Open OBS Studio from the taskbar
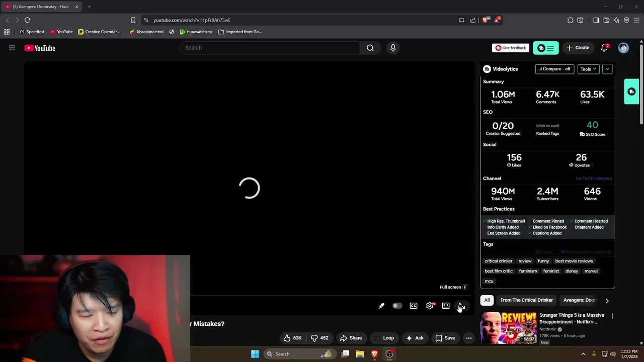Viewport: 644px width, 362px height. click(x=389, y=354)
